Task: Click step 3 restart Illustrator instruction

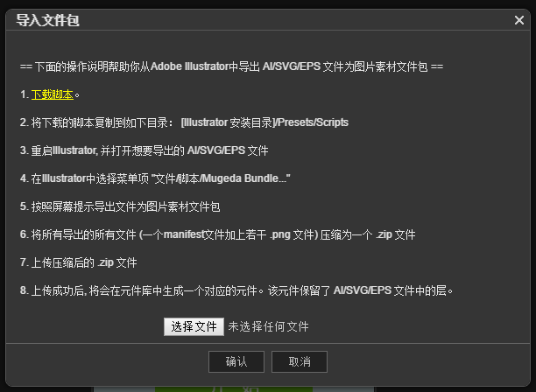Action: point(144,150)
